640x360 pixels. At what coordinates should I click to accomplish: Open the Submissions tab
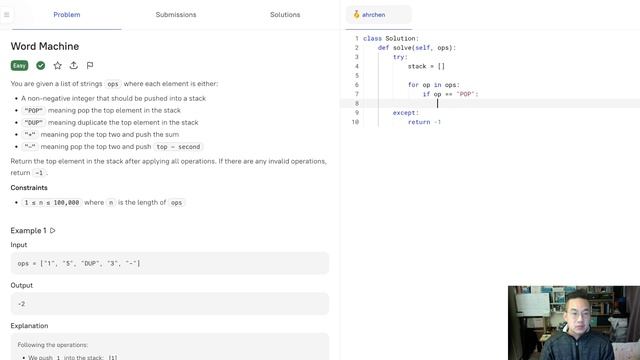click(x=176, y=15)
